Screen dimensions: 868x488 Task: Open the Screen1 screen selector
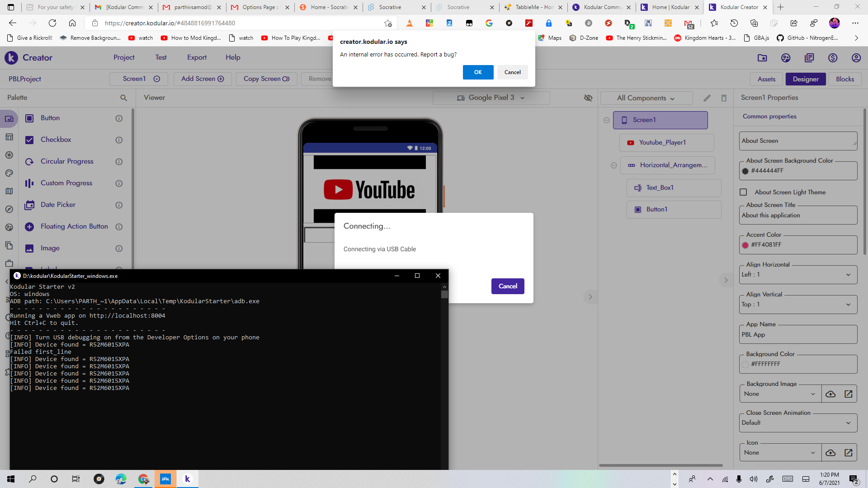coord(139,79)
